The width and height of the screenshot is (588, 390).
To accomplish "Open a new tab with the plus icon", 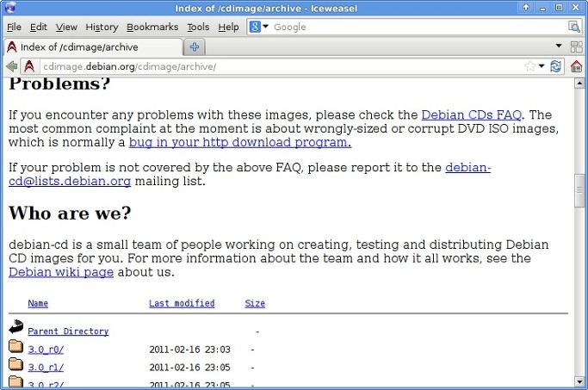I will click(195, 46).
